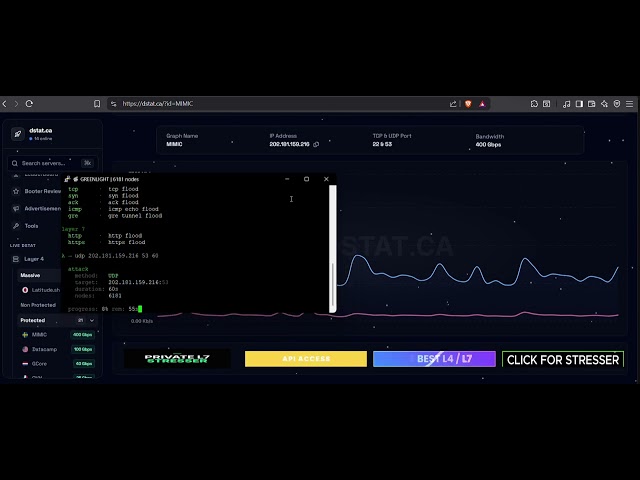Screen dimensions: 640x480
Task: Open the media playlist music note icon
Action: tap(566, 104)
